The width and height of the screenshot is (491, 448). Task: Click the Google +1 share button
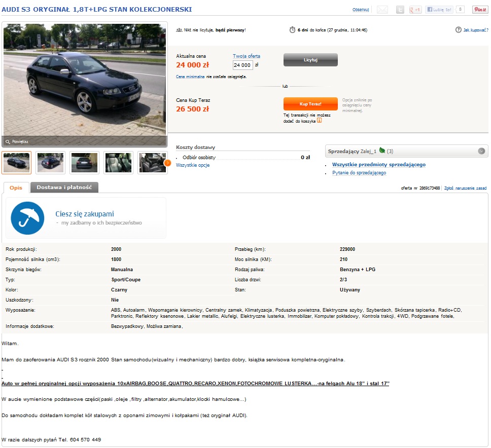pos(415,10)
